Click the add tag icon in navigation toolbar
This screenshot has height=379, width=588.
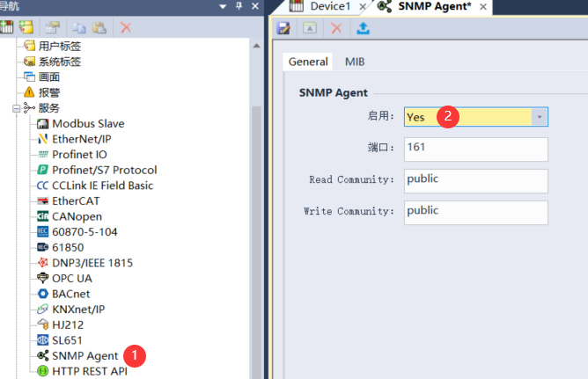pyautogui.click(x=26, y=27)
